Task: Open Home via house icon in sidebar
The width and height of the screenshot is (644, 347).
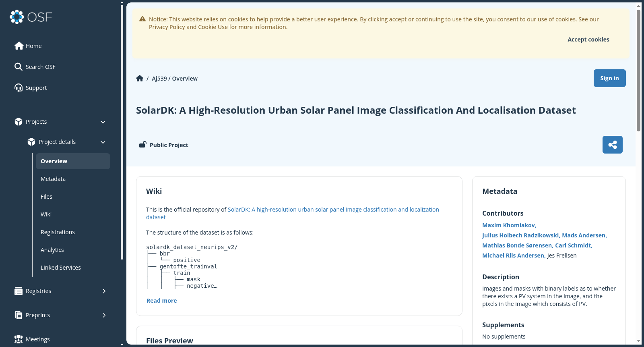Action: tap(19, 46)
